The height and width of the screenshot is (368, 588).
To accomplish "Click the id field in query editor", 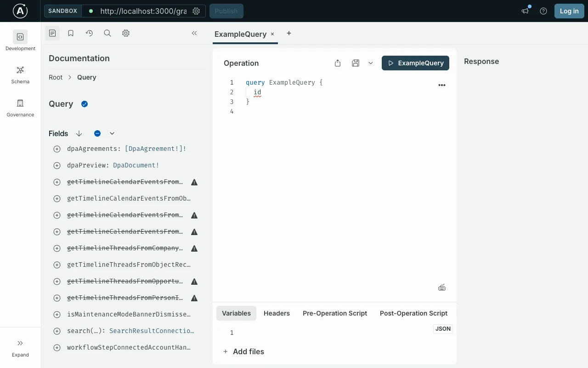I will pos(257,92).
